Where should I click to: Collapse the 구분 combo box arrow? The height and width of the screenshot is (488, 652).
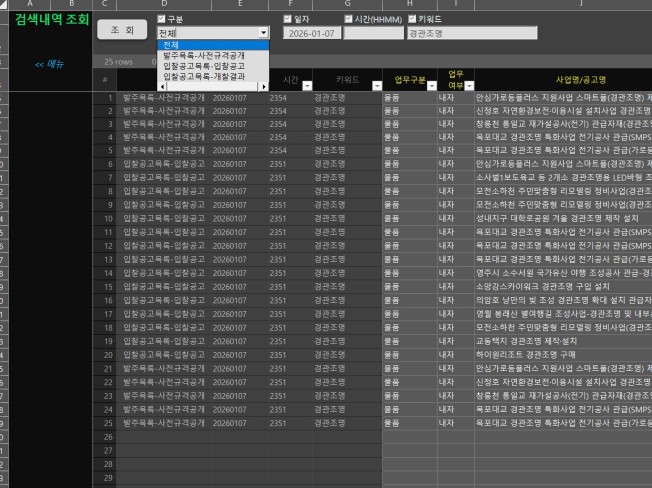click(x=263, y=33)
